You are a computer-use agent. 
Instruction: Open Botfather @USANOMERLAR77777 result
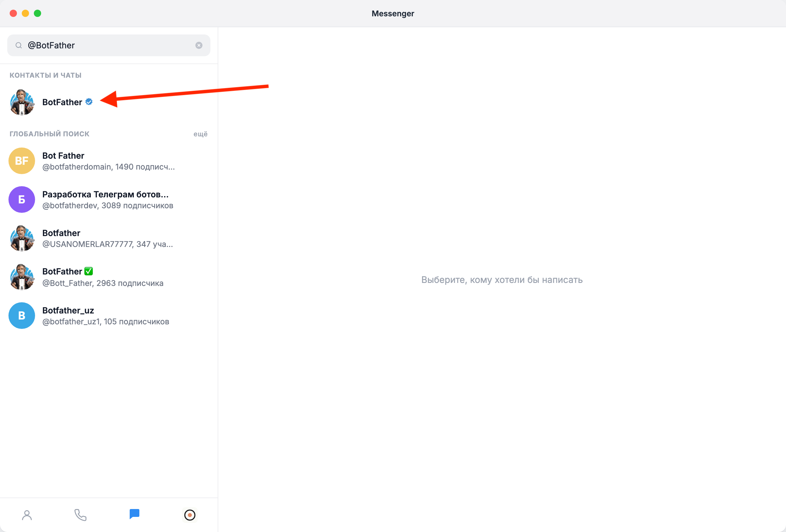(109, 238)
